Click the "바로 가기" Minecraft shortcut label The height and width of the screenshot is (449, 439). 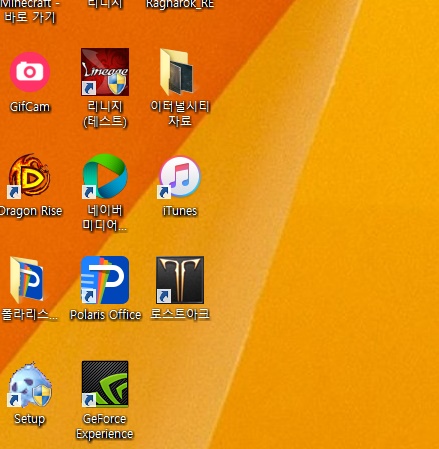pos(30,17)
